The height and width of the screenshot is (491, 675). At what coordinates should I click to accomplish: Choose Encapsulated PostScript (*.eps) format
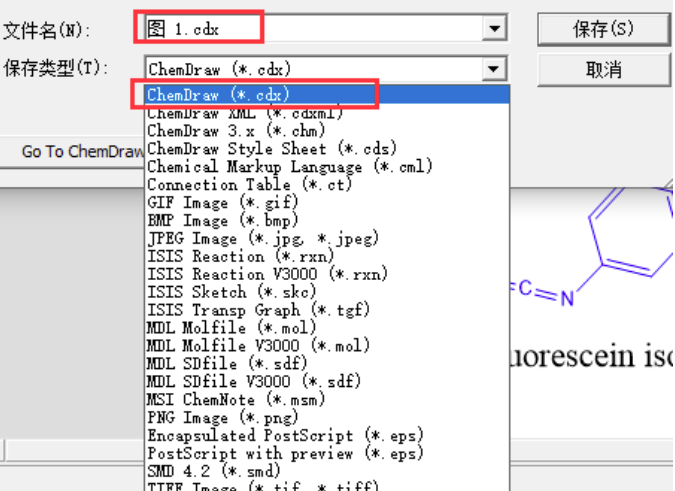pos(327,435)
